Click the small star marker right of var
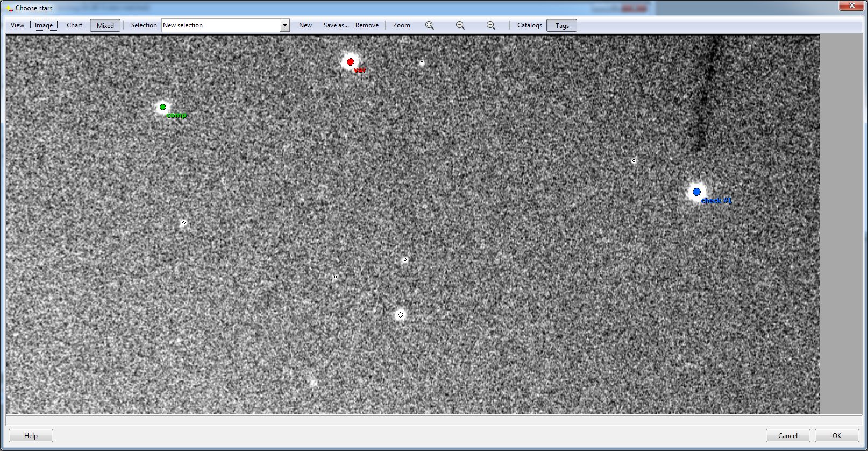This screenshot has height=451, width=868. (x=422, y=63)
